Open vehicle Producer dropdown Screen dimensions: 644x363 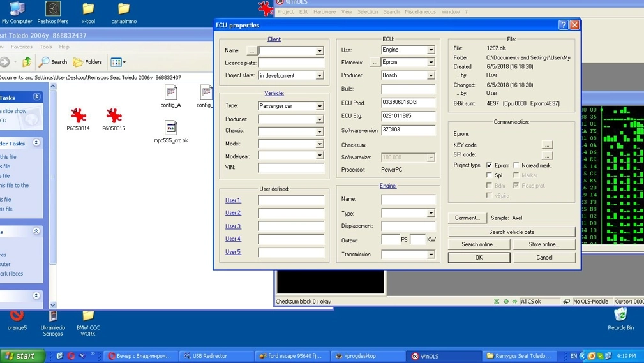[320, 119]
